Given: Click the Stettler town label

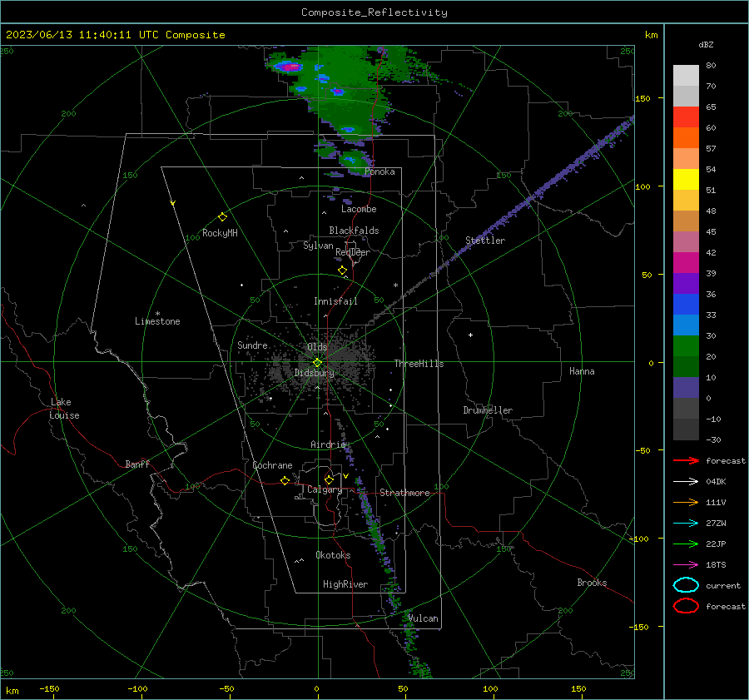Looking at the screenshot, I should tap(485, 241).
